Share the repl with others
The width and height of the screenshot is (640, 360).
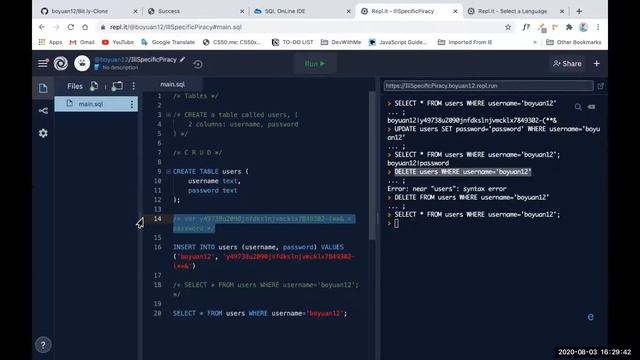(567, 64)
